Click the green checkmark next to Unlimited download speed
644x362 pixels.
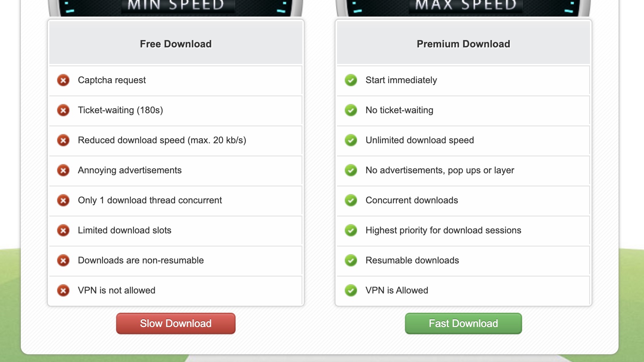pos(351,140)
